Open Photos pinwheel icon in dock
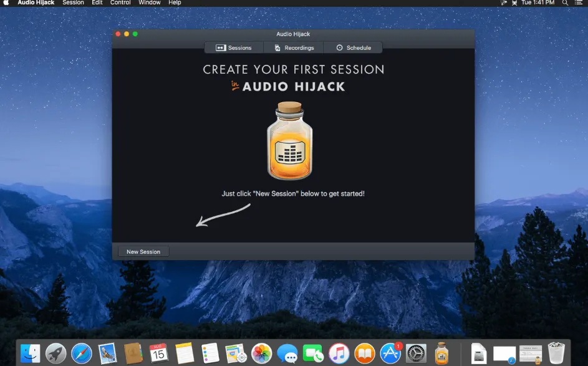Viewport: 588px width, 366px height. 261,354
